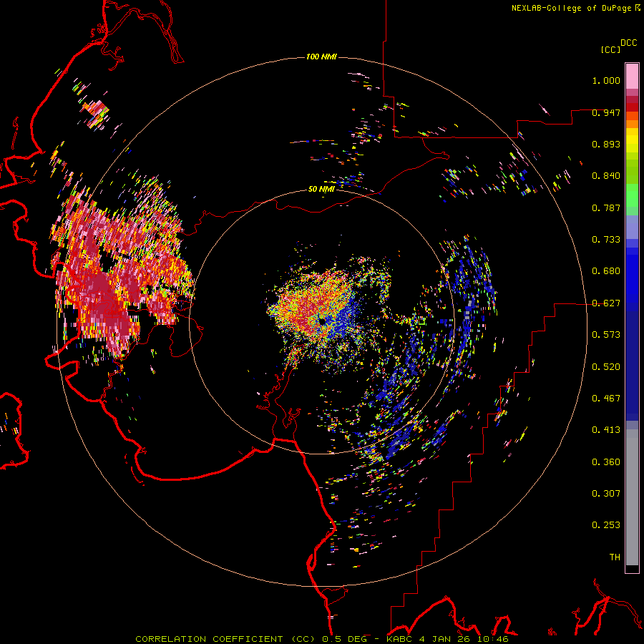
Task: Click the 0.733 legend value
Action: coord(606,240)
